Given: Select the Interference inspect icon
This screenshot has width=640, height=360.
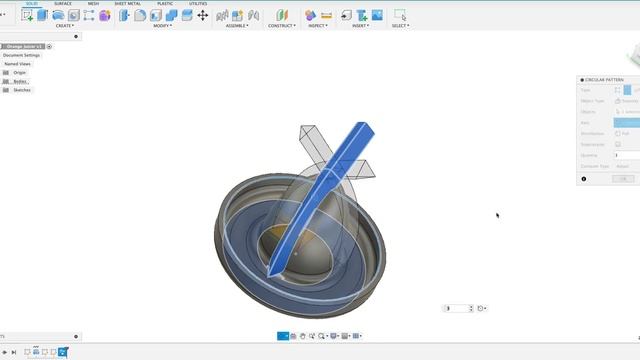Looking at the screenshot, I should pos(310,16).
